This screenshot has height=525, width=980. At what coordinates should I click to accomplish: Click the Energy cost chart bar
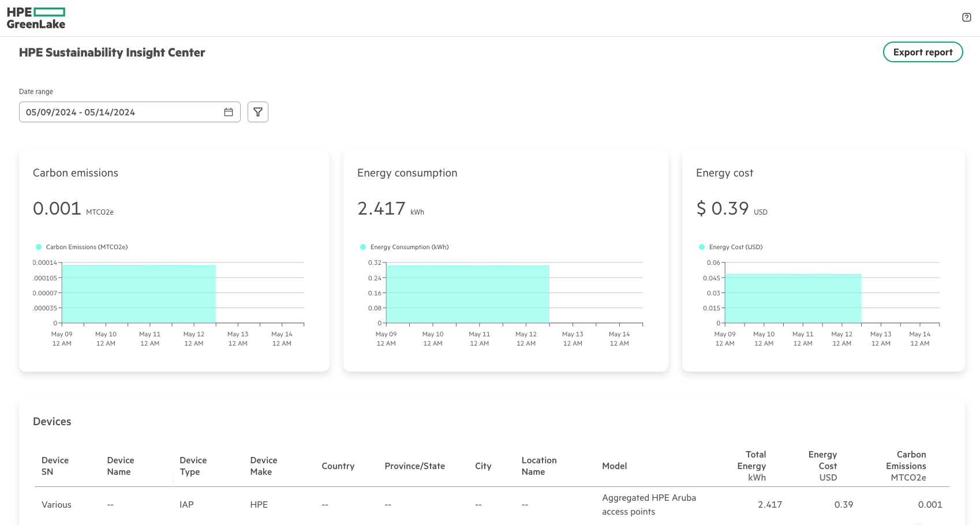pyautogui.click(x=794, y=299)
